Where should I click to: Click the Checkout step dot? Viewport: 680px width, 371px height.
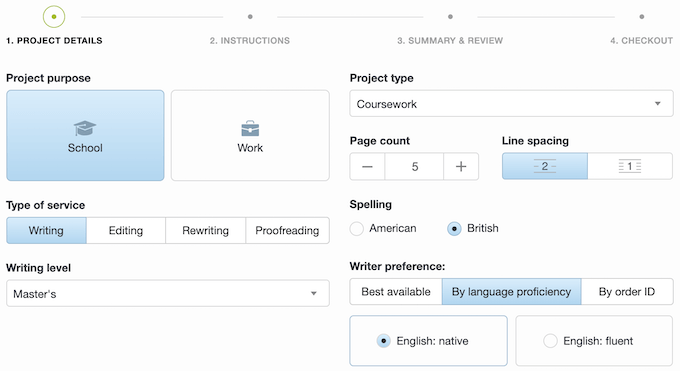(x=642, y=17)
